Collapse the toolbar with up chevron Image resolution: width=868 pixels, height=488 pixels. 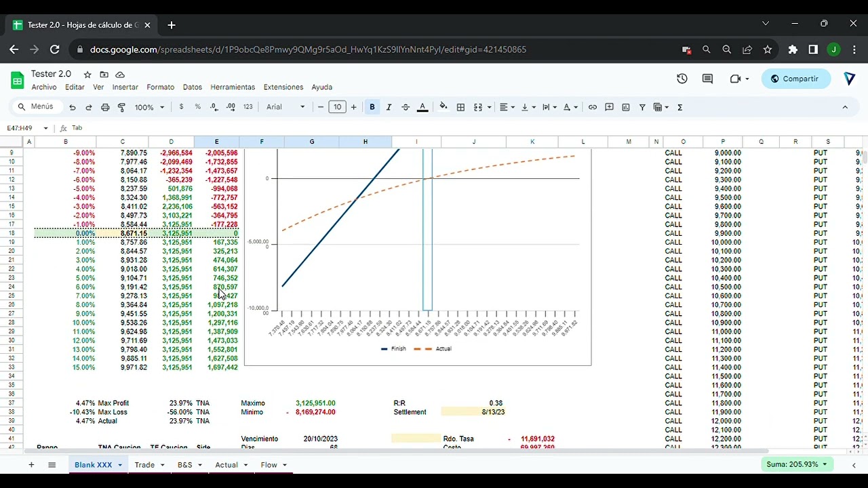pos(845,107)
